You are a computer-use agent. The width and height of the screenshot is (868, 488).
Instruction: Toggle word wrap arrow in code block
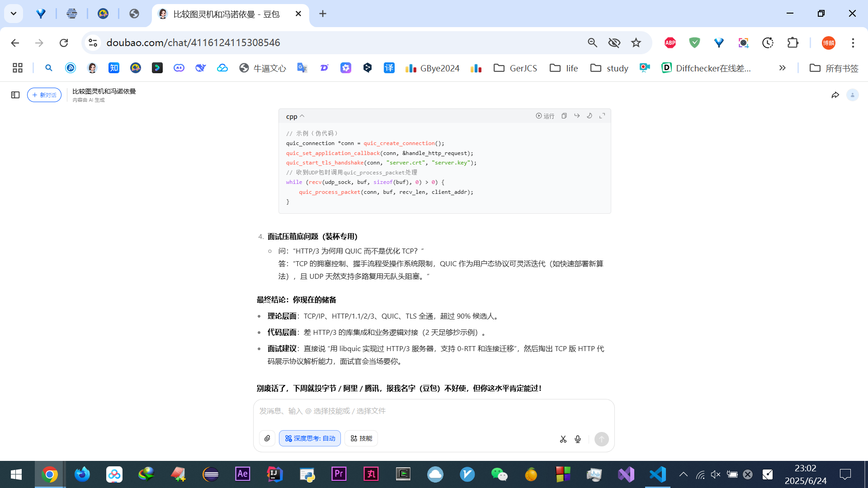(577, 116)
